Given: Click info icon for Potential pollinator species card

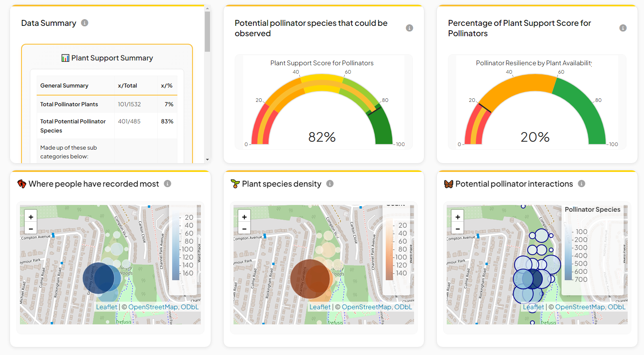Looking at the screenshot, I should tap(409, 28).
